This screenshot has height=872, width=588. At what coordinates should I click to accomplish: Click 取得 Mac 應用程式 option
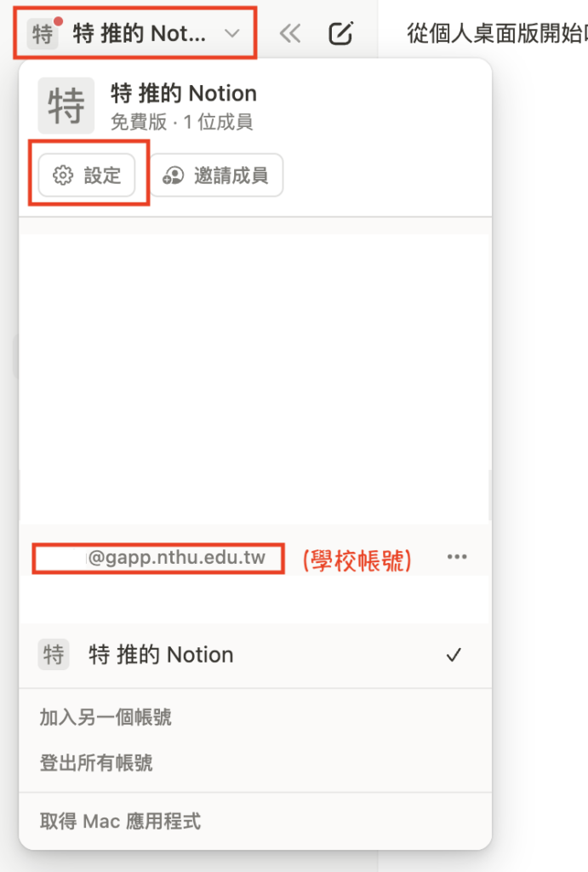120,822
